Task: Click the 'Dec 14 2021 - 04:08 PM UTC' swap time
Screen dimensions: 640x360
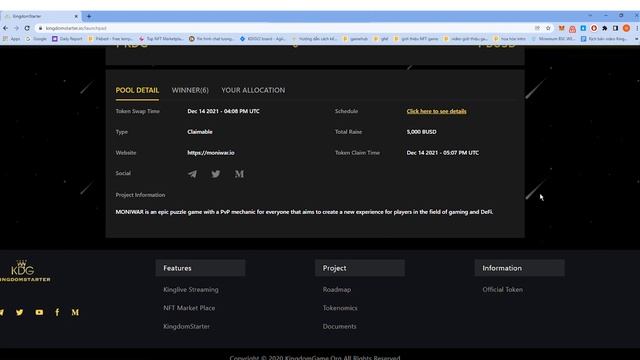Action: coord(223,111)
